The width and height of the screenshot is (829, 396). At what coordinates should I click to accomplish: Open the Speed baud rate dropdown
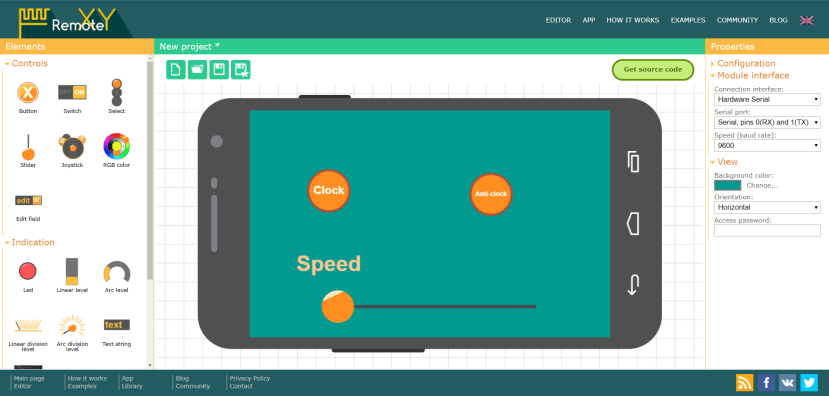pyautogui.click(x=767, y=145)
